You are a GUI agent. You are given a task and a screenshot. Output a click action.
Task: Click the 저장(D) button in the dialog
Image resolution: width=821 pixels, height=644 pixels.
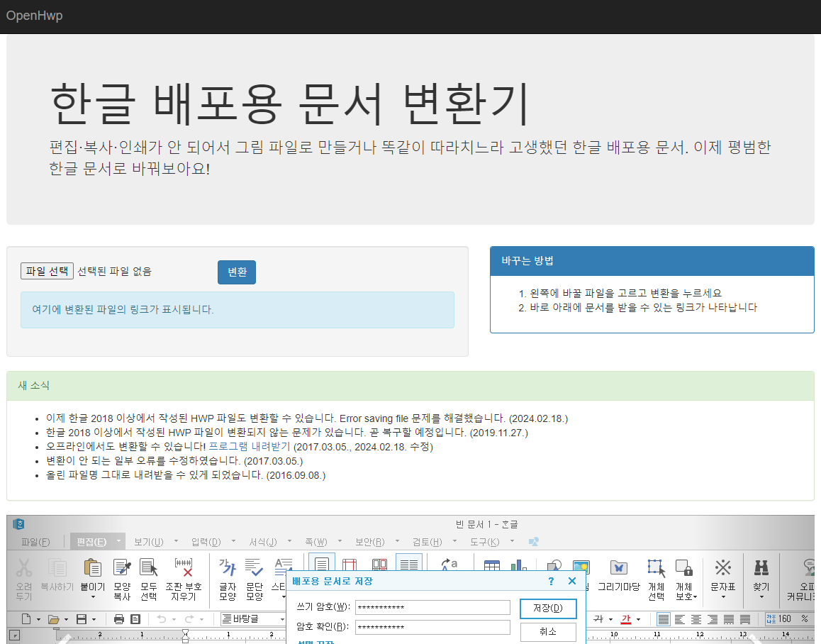coord(547,609)
